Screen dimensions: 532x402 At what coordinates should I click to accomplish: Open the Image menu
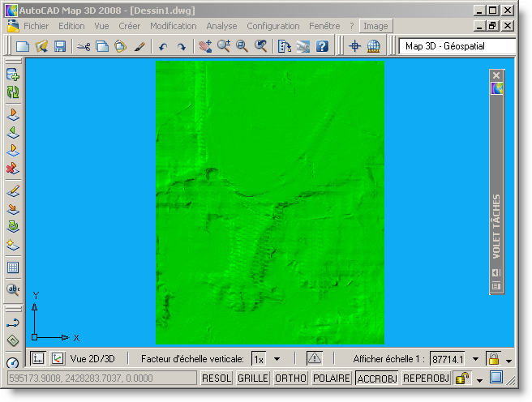[375, 26]
